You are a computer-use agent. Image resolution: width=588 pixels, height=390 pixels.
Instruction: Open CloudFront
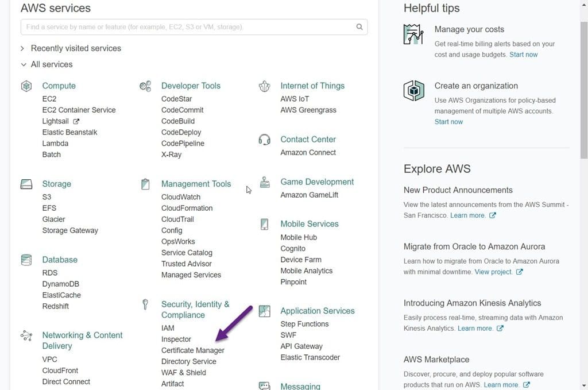(60, 371)
